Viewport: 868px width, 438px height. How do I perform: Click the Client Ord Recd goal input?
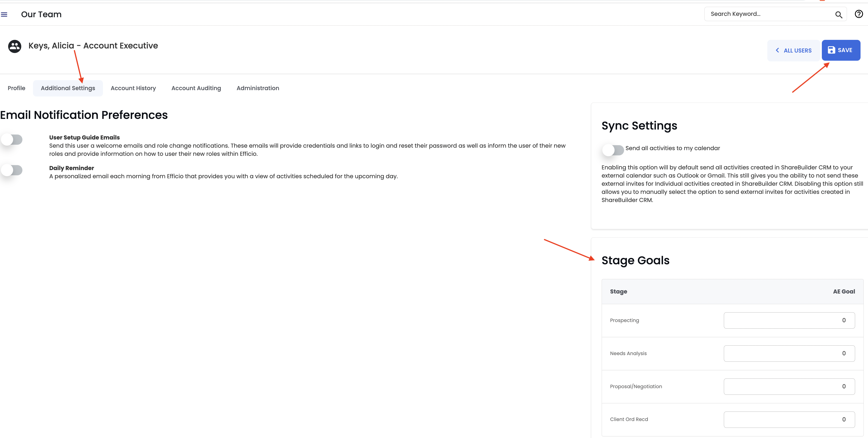pos(789,419)
